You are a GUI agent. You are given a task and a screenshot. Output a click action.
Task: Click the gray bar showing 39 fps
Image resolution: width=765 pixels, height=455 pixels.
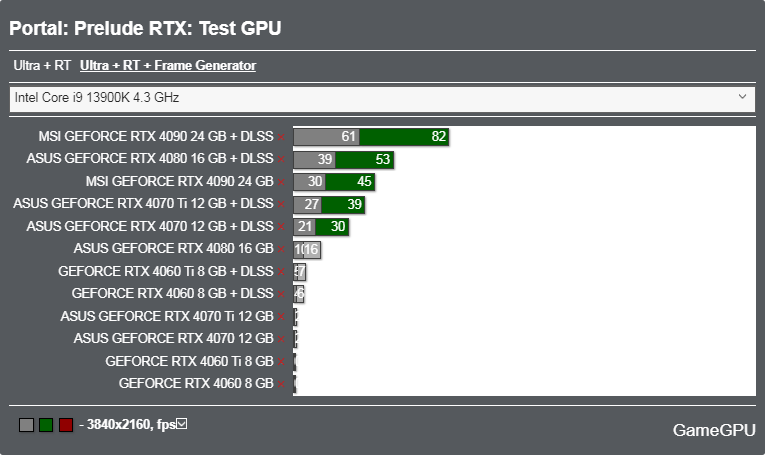tap(315, 159)
